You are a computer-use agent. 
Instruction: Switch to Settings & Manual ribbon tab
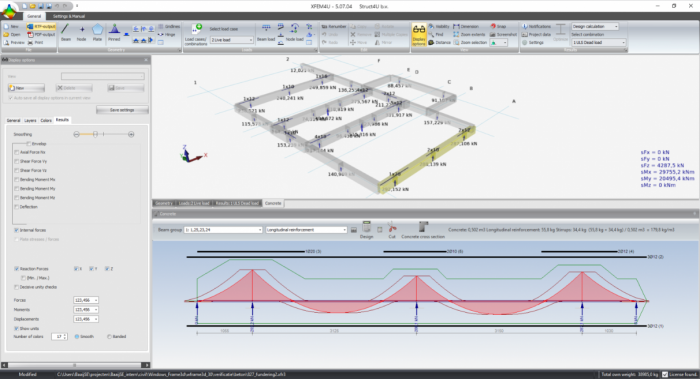[x=69, y=16]
